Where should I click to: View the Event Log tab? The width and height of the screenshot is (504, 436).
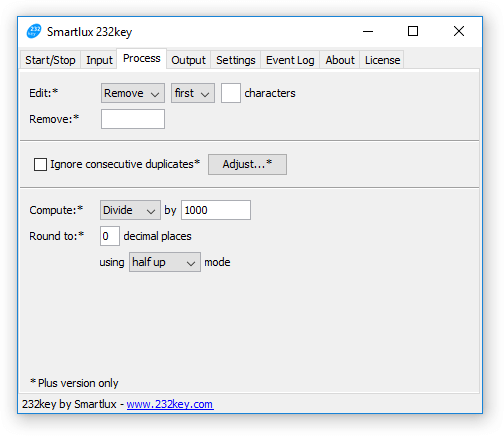(x=290, y=60)
